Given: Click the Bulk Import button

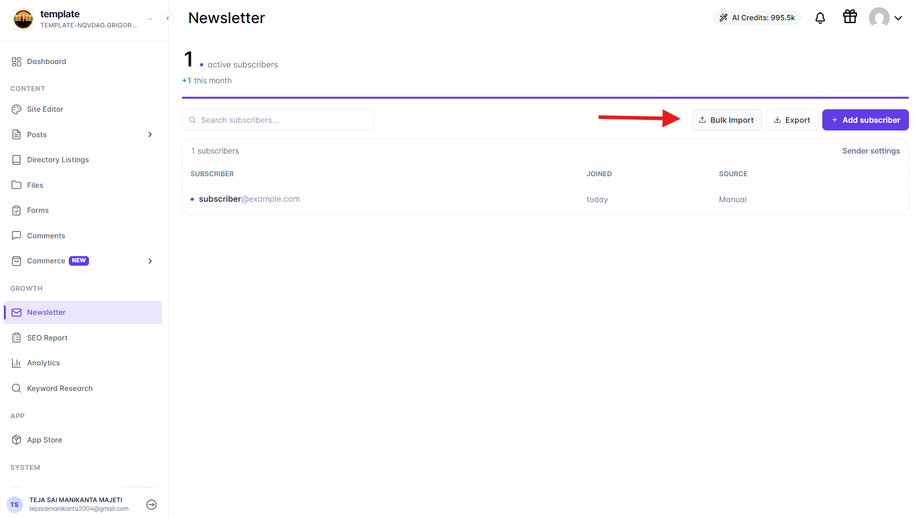Looking at the screenshot, I should click(x=726, y=120).
